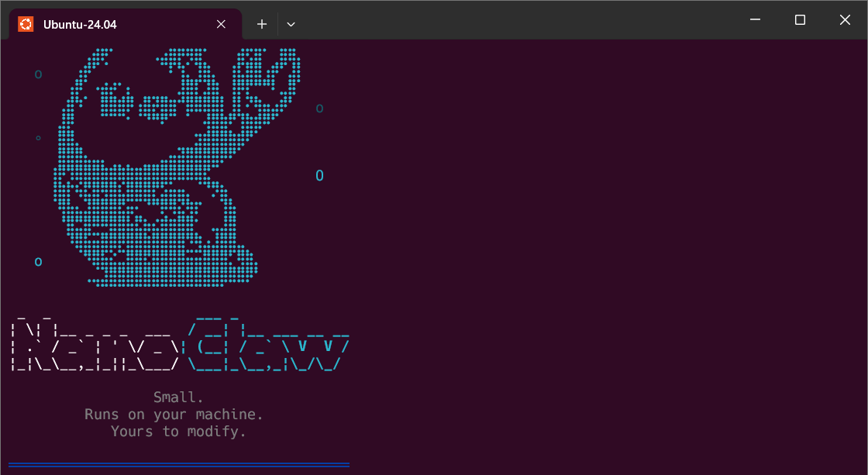Select the Ubuntu-24.04 terminal tab
The image size is (868, 475).
click(125, 24)
